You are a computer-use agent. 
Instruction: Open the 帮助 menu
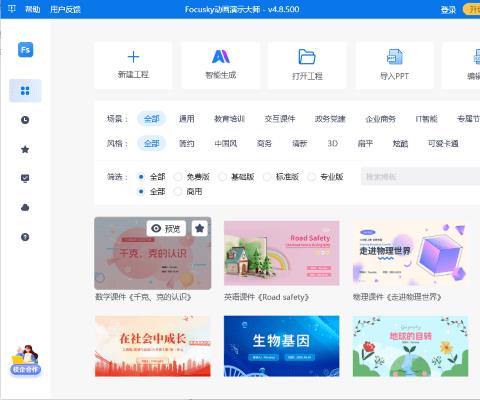tap(32, 9)
